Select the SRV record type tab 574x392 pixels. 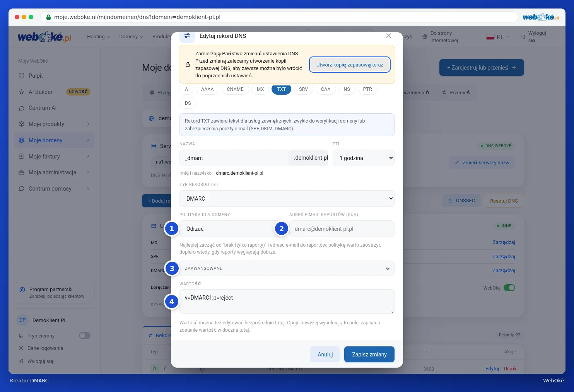303,89
